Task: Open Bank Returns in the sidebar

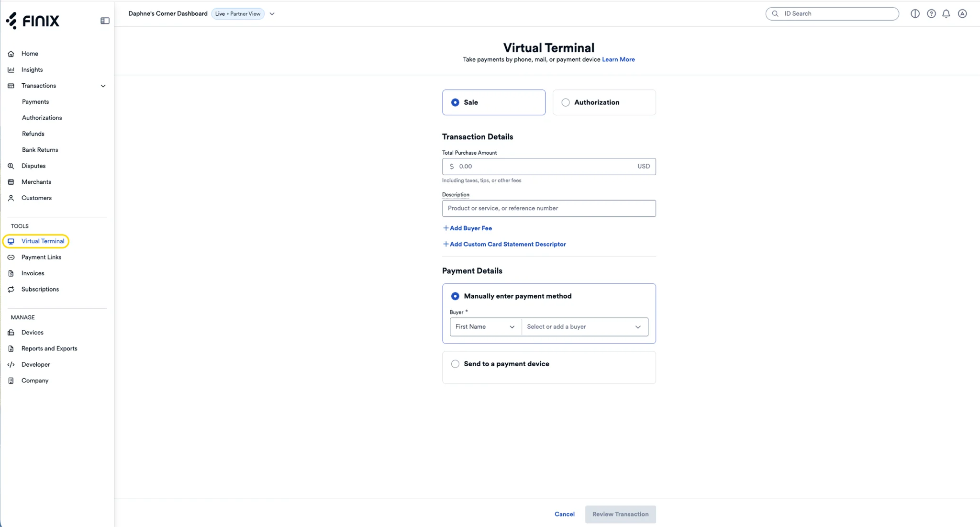Action: pos(40,150)
